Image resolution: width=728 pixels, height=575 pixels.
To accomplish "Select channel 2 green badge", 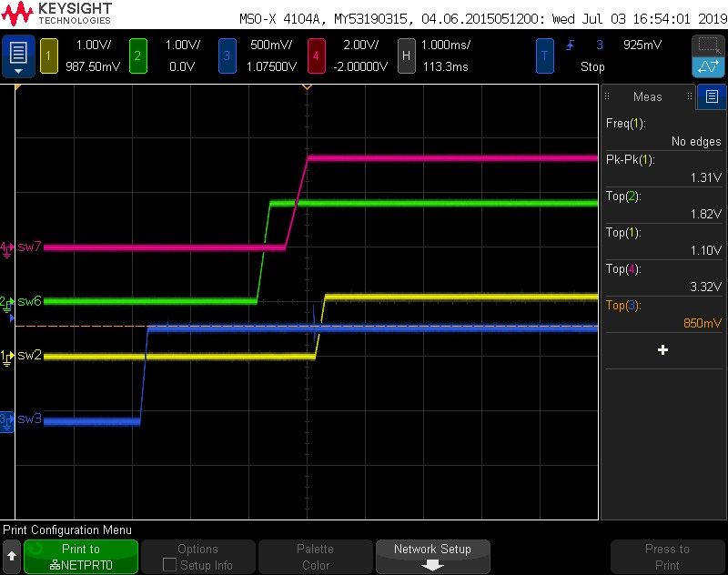I will point(137,56).
